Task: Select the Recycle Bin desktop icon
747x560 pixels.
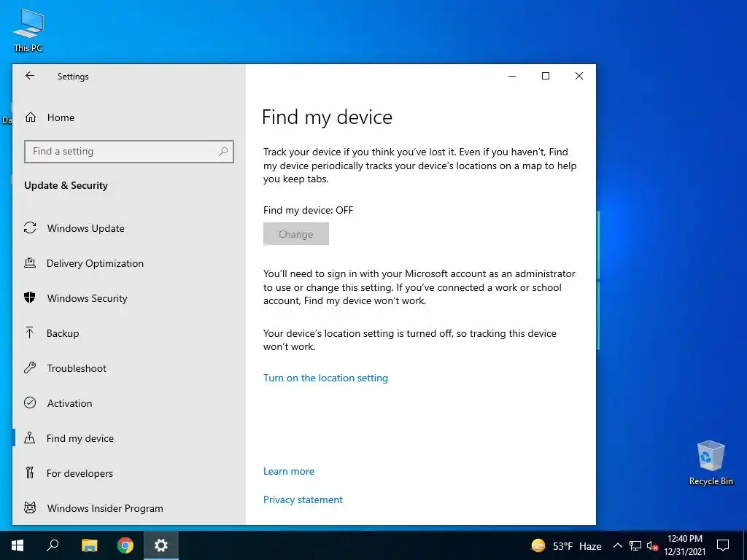Action: click(x=711, y=463)
